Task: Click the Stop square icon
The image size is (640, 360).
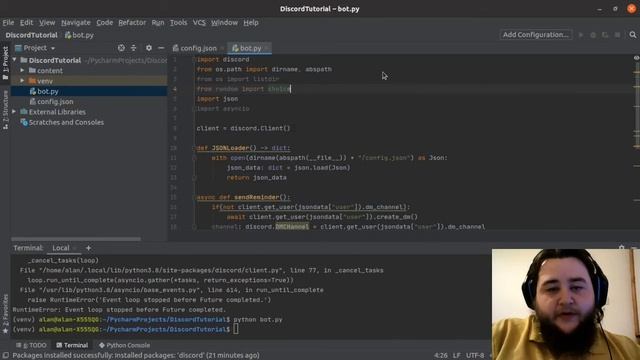Action: pyautogui.click(x=618, y=35)
